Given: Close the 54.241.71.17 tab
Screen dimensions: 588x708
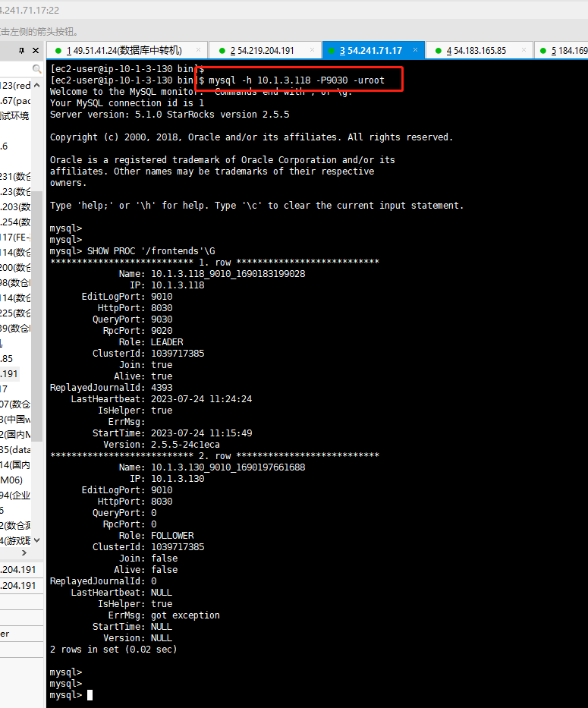Looking at the screenshot, I should pos(417,51).
